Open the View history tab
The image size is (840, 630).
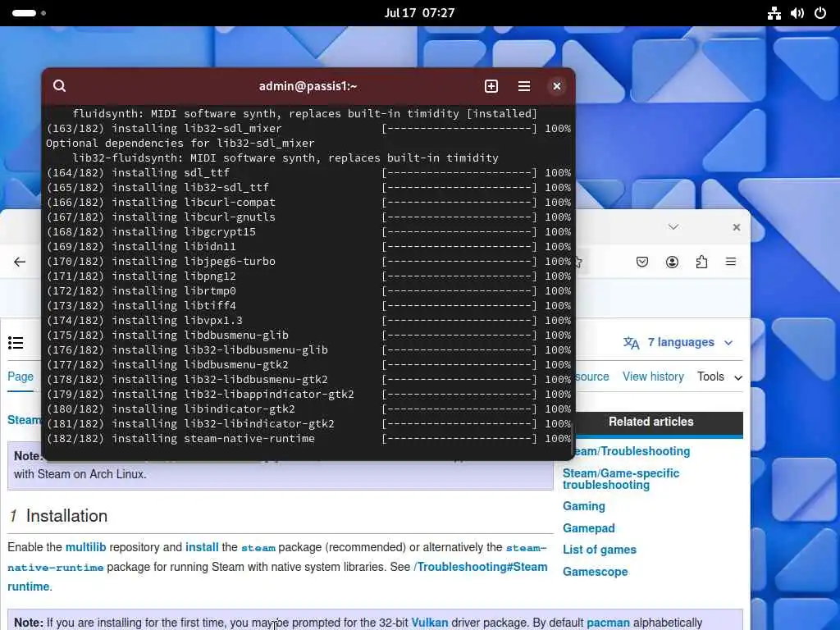click(653, 377)
